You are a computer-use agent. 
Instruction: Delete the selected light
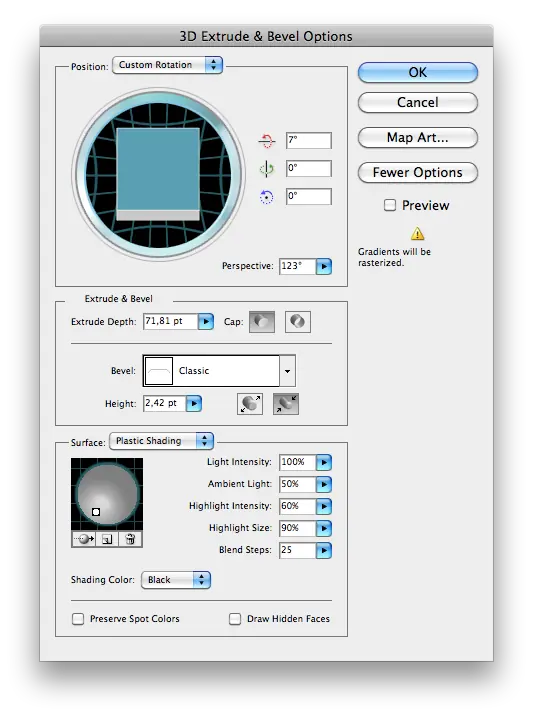click(x=130, y=539)
